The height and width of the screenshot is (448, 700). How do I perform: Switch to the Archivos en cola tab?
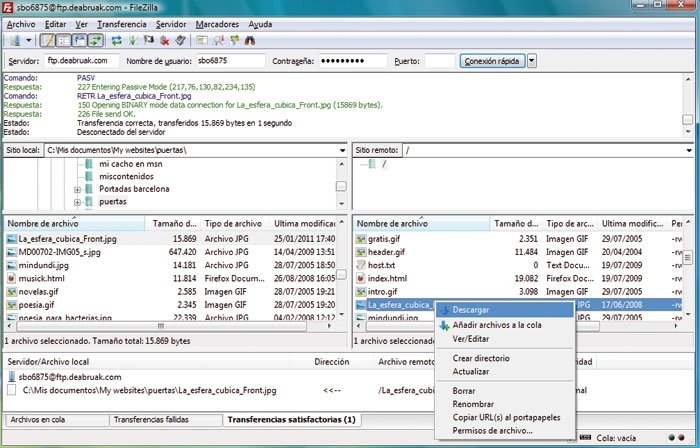coord(57,419)
